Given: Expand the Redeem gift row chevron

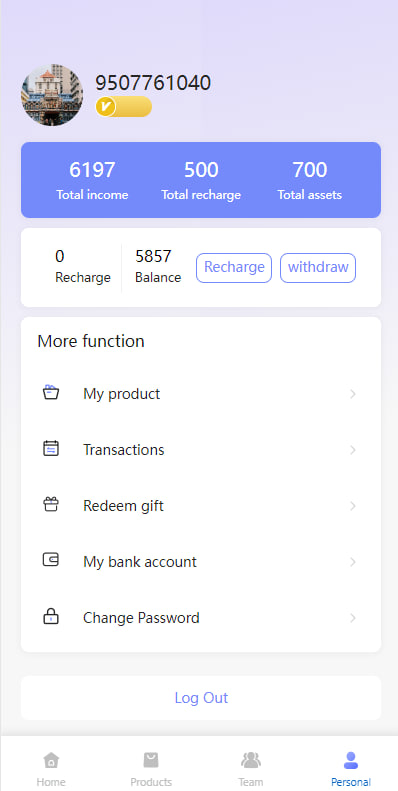Looking at the screenshot, I should [x=353, y=506].
